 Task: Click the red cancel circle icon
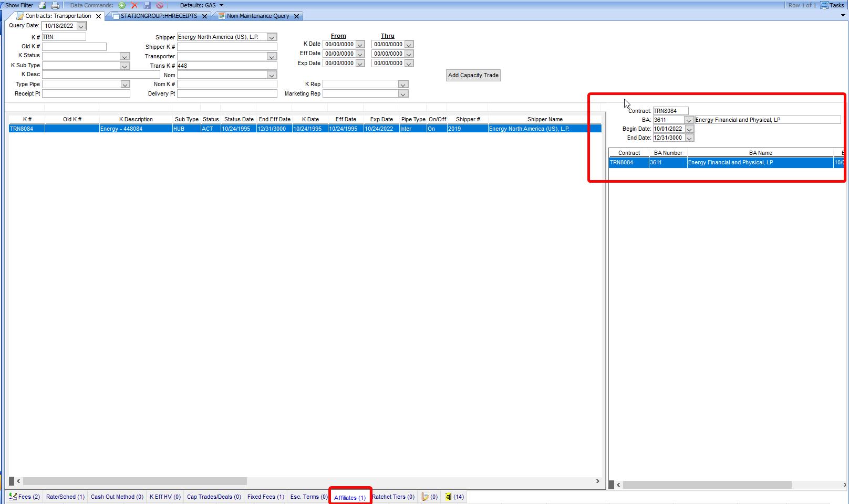pyautogui.click(x=160, y=5)
